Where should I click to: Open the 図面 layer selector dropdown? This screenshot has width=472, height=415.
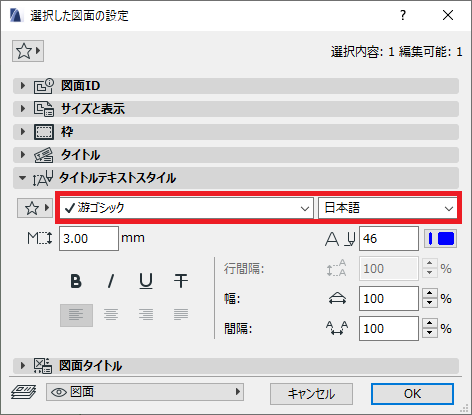click(x=145, y=392)
